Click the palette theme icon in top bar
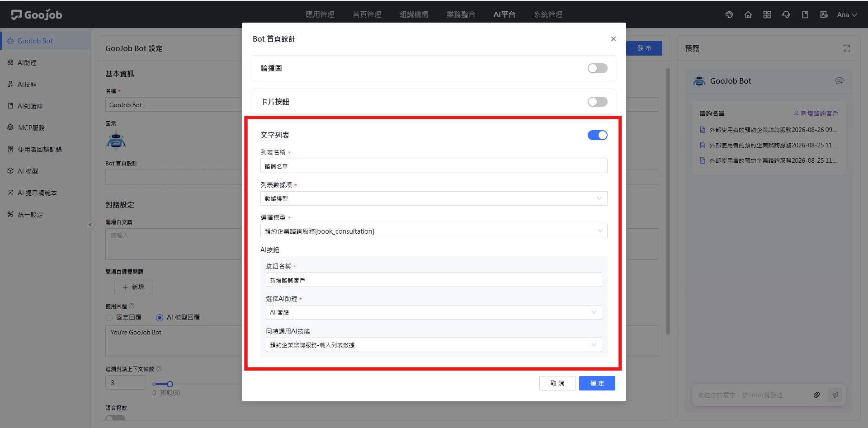 pyautogui.click(x=729, y=14)
